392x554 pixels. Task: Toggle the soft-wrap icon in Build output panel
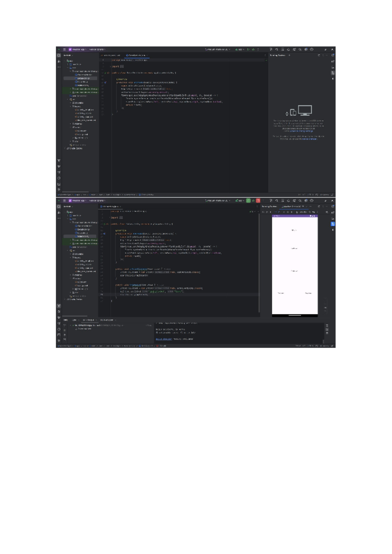(x=327, y=326)
